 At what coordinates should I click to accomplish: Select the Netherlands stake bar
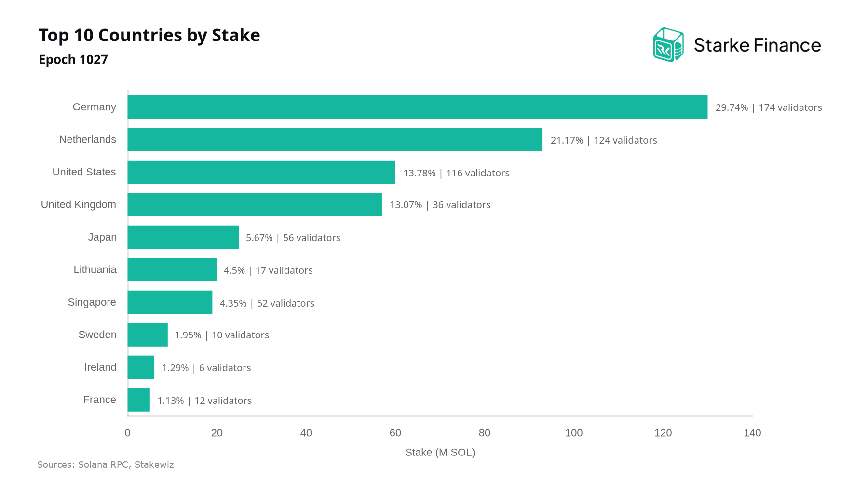click(x=335, y=140)
